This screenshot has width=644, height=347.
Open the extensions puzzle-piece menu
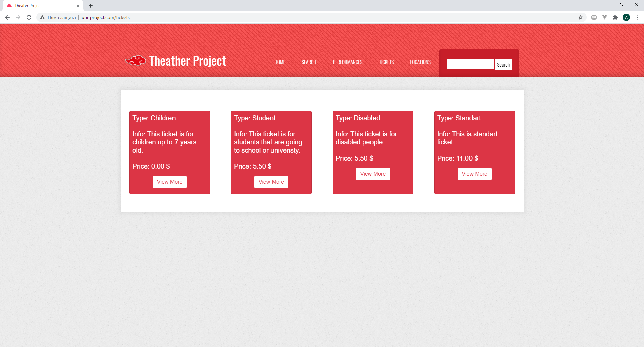pyautogui.click(x=615, y=17)
